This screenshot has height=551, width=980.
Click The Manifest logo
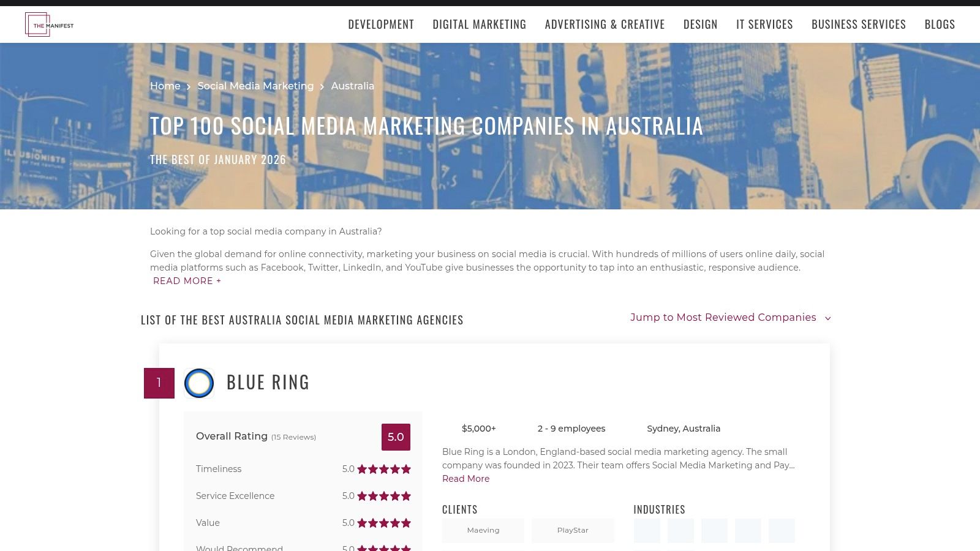(x=49, y=24)
